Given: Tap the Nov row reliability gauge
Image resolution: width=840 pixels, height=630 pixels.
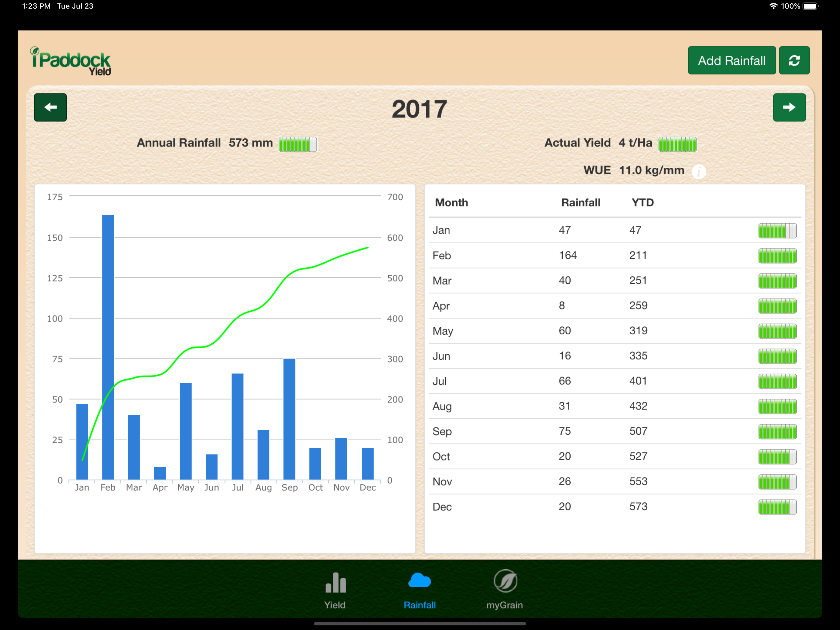Looking at the screenshot, I should coord(777,482).
